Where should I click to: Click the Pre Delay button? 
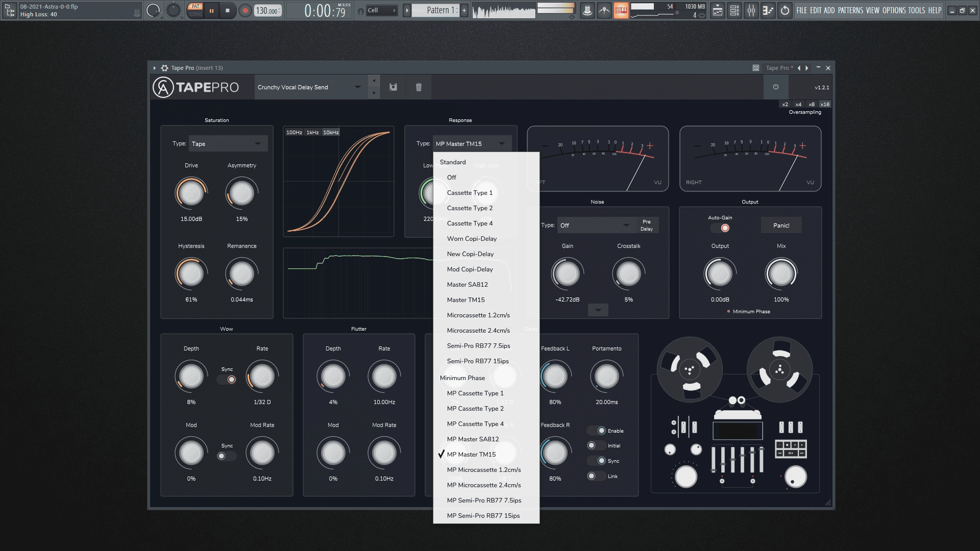click(646, 226)
